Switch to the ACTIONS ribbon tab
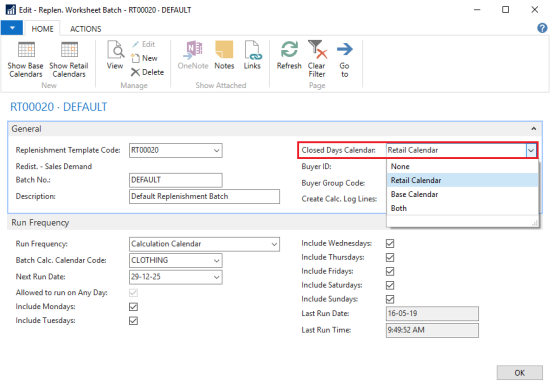The image size is (550, 387). pos(86,29)
